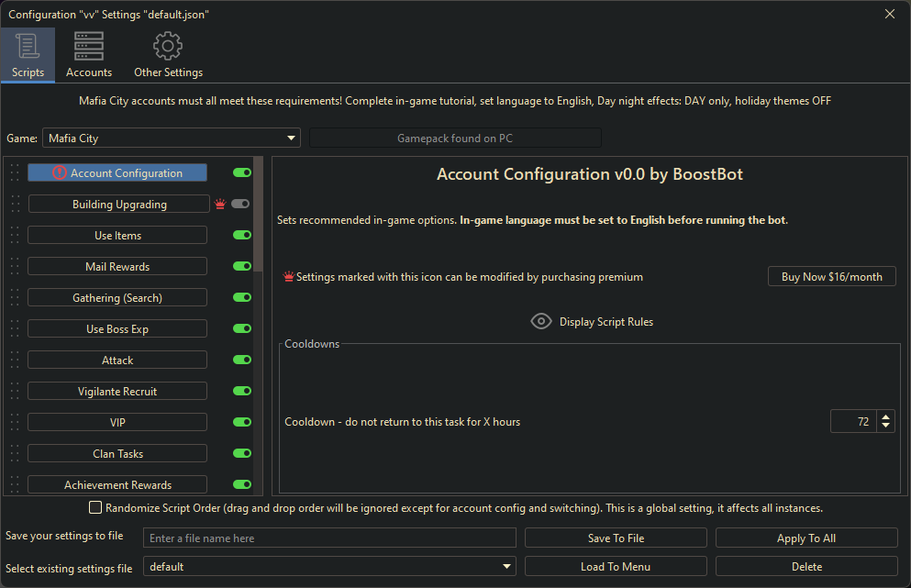Open the Accounts server icon
Image resolution: width=911 pixels, height=588 pixels.
click(x=89, y=46)
